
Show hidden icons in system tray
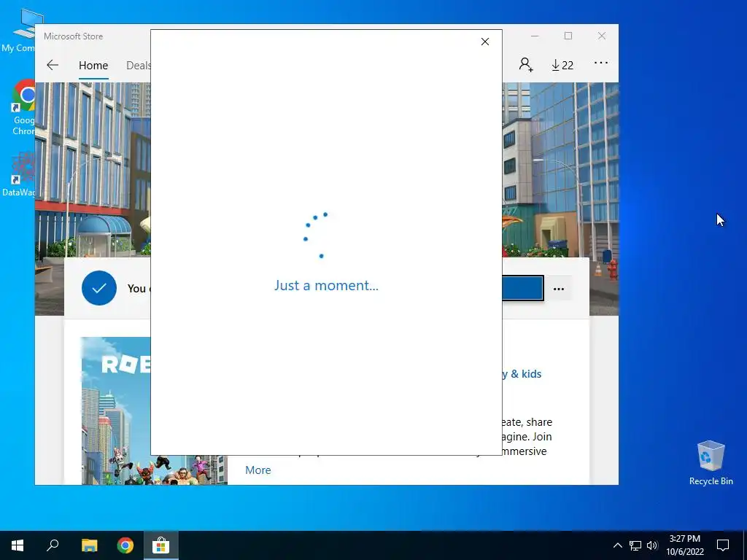[x=617, y=545]
